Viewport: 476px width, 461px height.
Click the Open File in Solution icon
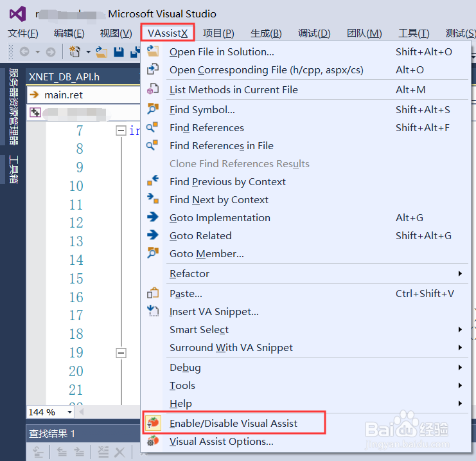click(153, 51)
